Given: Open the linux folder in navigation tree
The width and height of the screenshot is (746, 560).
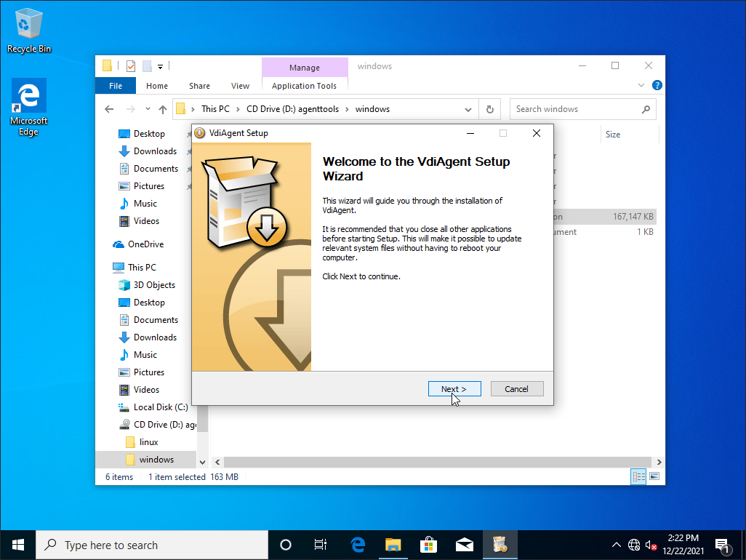Looking at the screenshot, I should 148,442.
